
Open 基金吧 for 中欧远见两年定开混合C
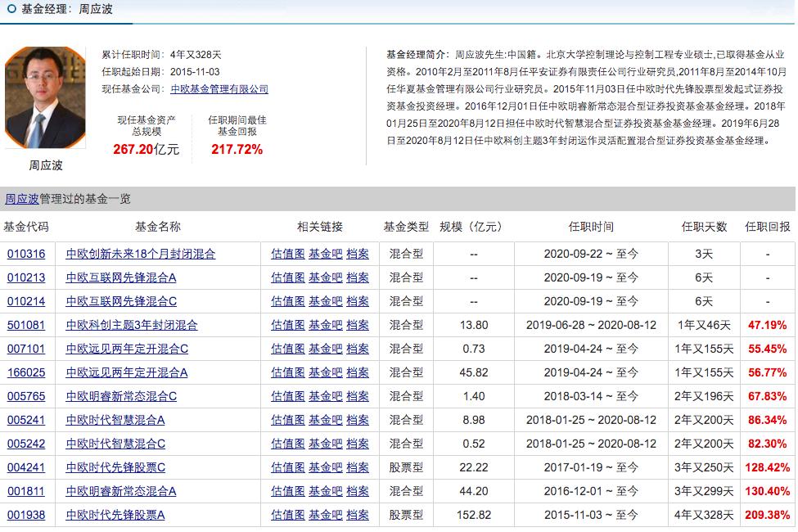326,349
